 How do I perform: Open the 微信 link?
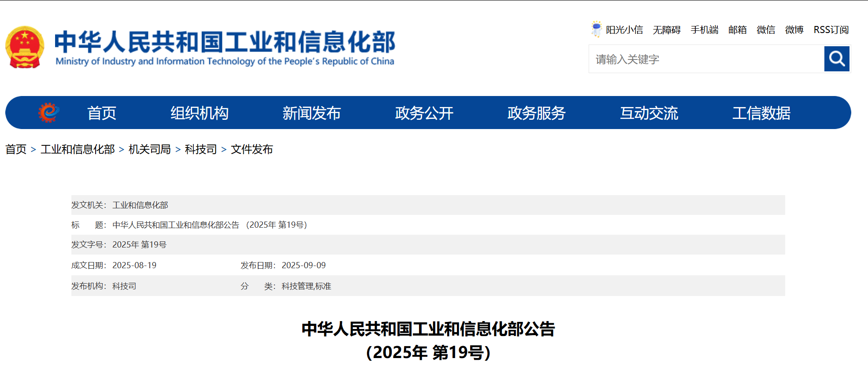click(766, 30)
